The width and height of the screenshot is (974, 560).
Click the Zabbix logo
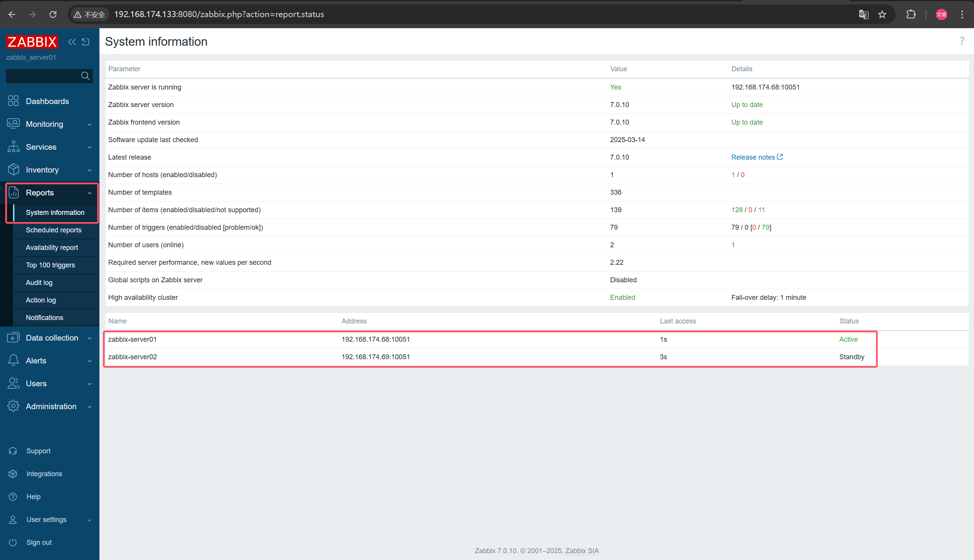pyautogui.click(x=32, y=42)
